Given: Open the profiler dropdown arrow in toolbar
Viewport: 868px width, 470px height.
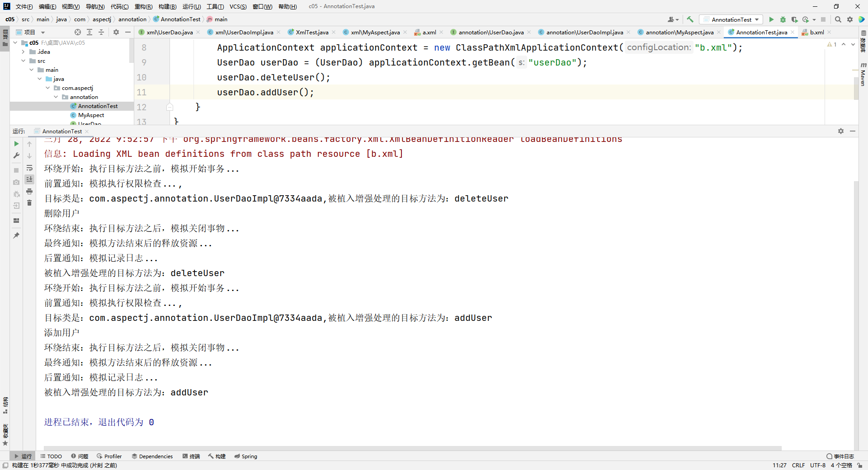Looking at the screenshot, I should (x=814, y=19).
